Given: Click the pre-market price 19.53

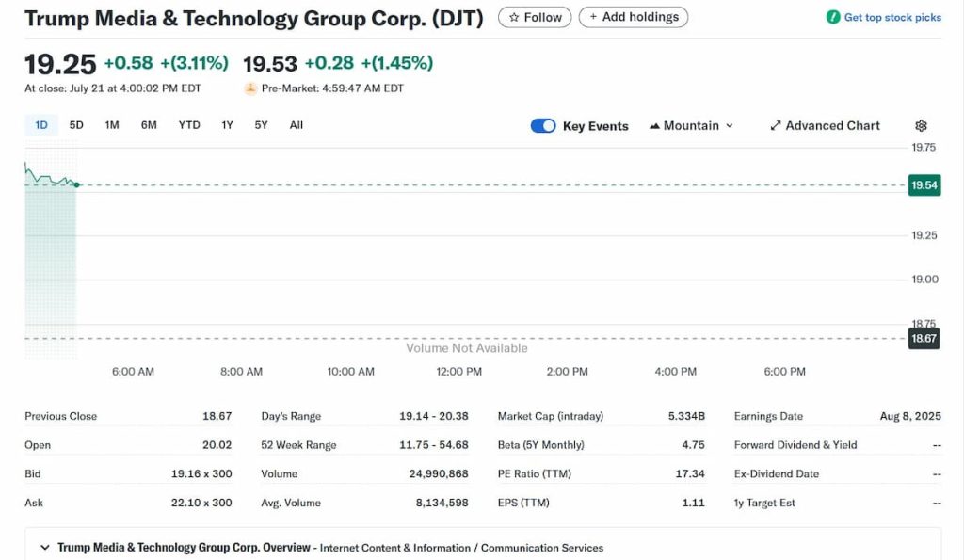Looking at the screenshot, I should [270, 63].
